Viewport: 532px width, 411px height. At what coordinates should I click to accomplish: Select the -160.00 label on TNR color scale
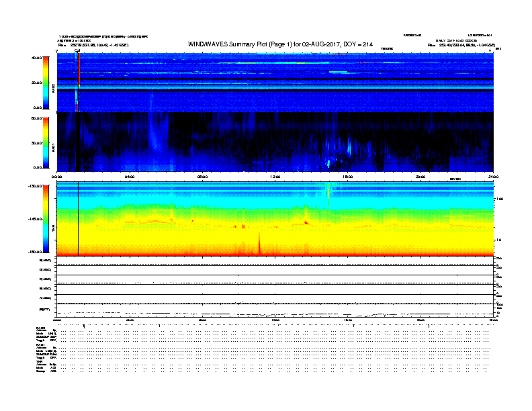35,252
